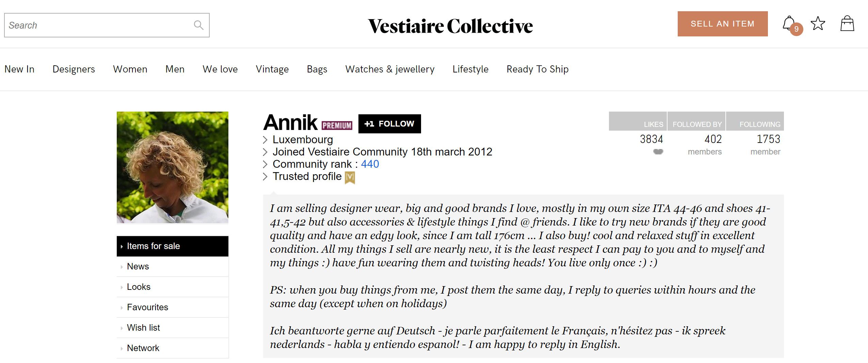Switch to the Wish list section
This screenshot has height=363, width=868.
coord(143,328)
